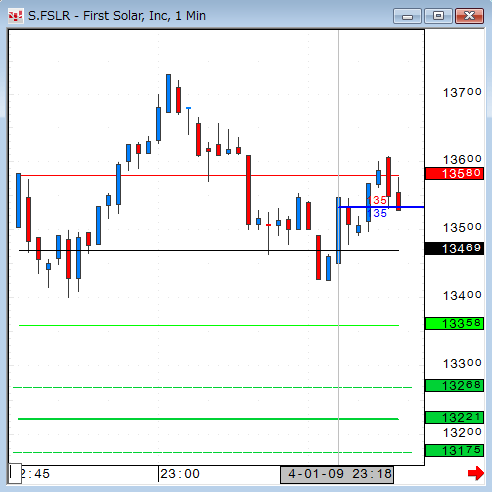Viewport: 492px width, 492px height.
Task: Close the S.FSLR chart window
Action: click(469, 16)
